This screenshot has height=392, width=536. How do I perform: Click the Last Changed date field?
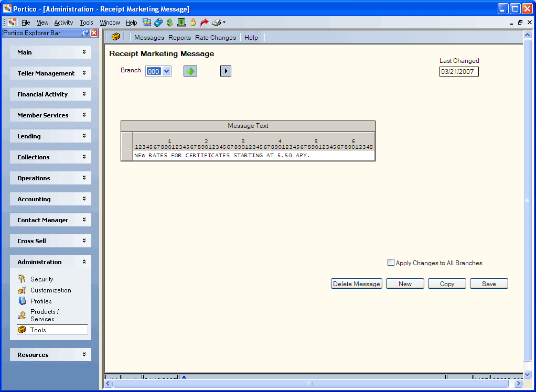459,72
